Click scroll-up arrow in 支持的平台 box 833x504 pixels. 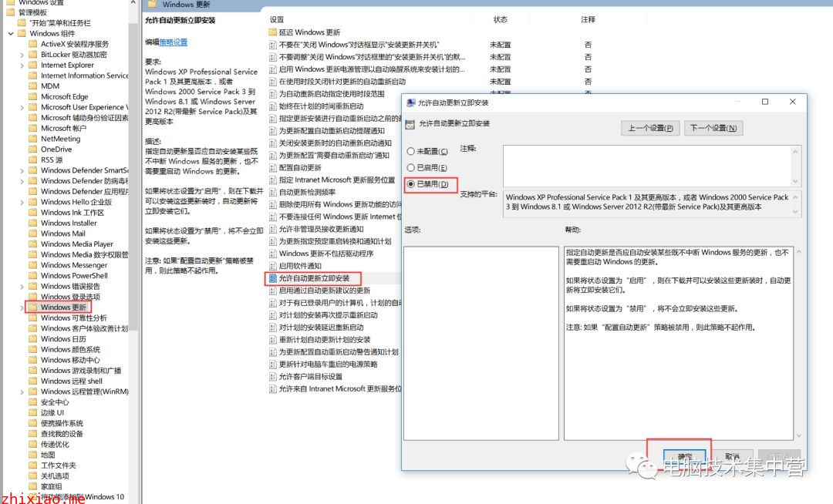click(795, 197)
